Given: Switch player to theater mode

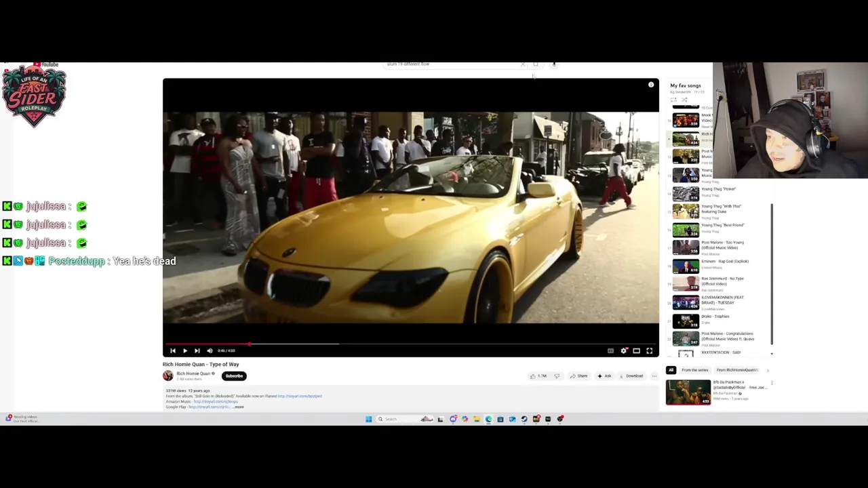Looking at the screenshot, I should (x=637, y=350).
